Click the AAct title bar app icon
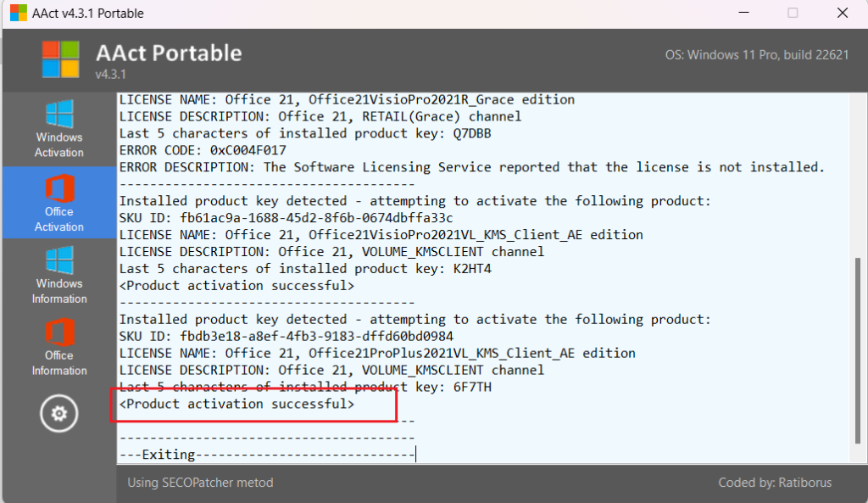This screenshot has height=503, width=868. coord(19,13)
